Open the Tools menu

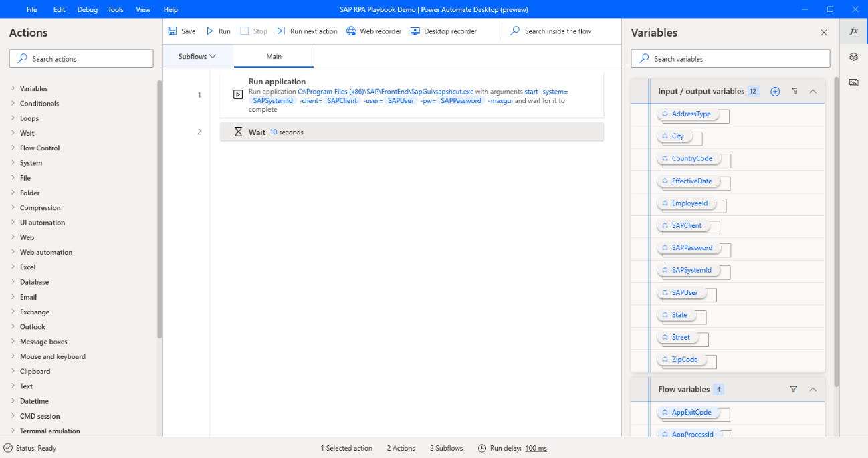point(116,9)
